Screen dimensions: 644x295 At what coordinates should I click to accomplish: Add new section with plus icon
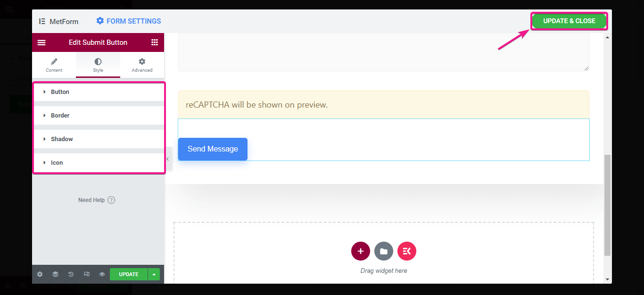click(361, 251)
